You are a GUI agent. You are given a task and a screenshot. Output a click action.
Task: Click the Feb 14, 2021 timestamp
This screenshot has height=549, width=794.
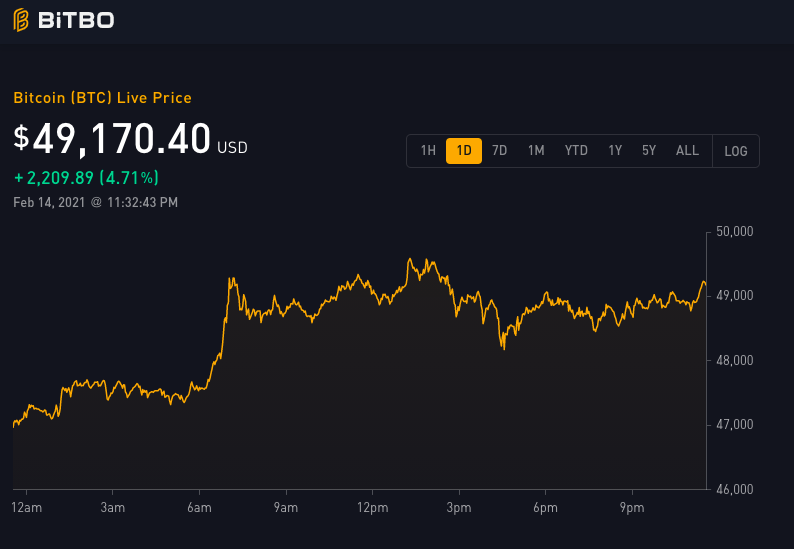coord(95,203)
